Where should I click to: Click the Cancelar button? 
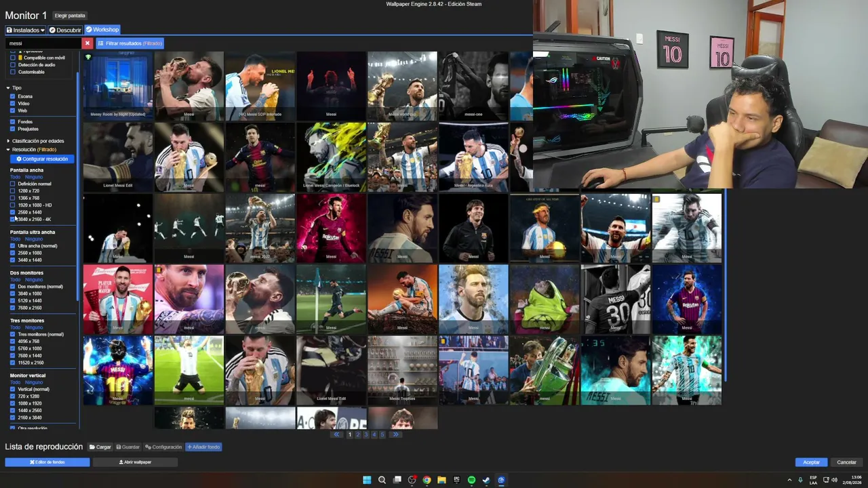click(x=846, y=462)
